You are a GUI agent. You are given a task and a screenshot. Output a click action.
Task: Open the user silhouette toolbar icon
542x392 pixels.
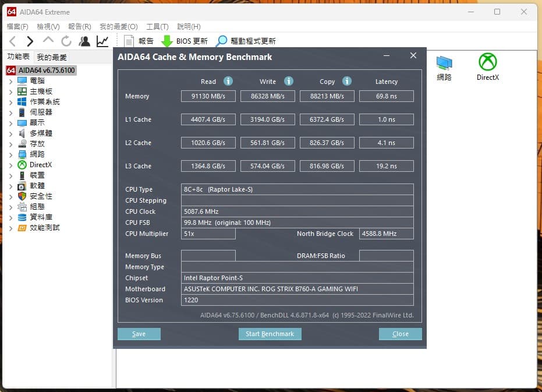pos(84,41)
